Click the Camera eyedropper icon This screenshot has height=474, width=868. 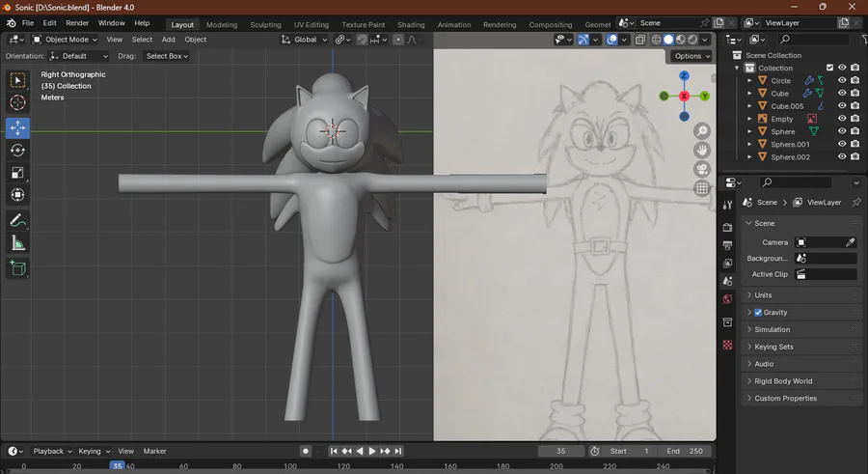pos(851,242)
